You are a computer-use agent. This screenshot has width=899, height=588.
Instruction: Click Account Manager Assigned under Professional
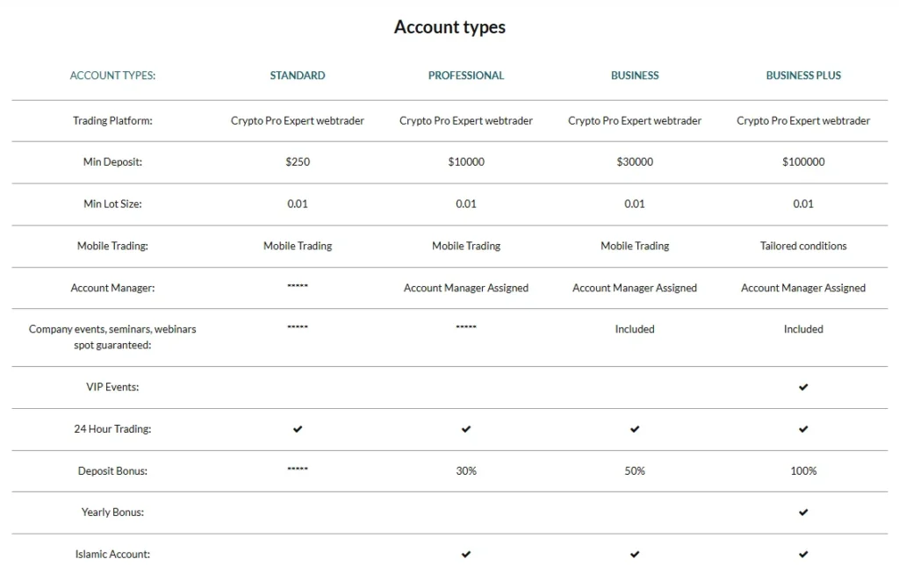[466, 288]
